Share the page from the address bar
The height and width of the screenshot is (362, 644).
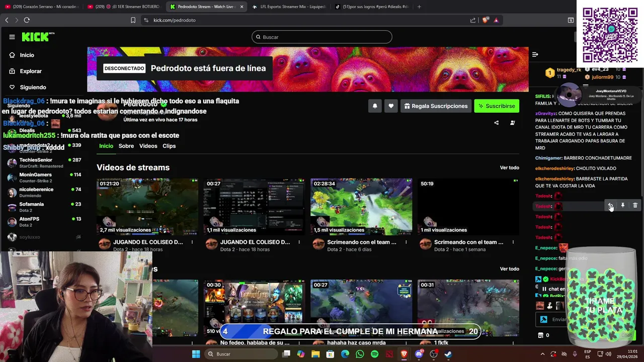473,20
